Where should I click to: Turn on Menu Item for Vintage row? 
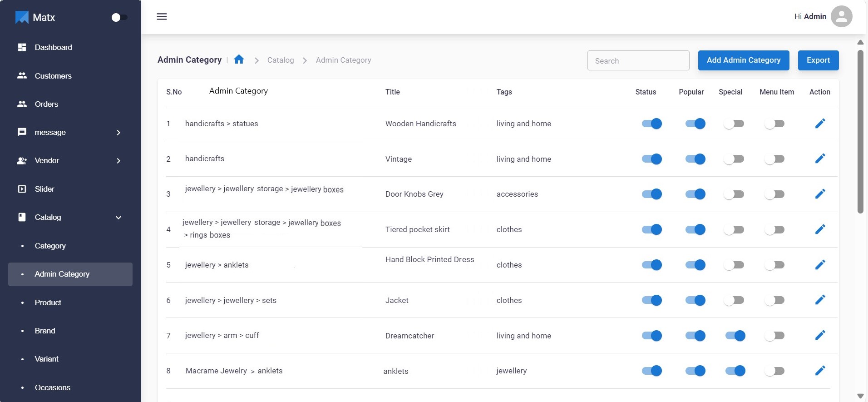click(774, 159)
